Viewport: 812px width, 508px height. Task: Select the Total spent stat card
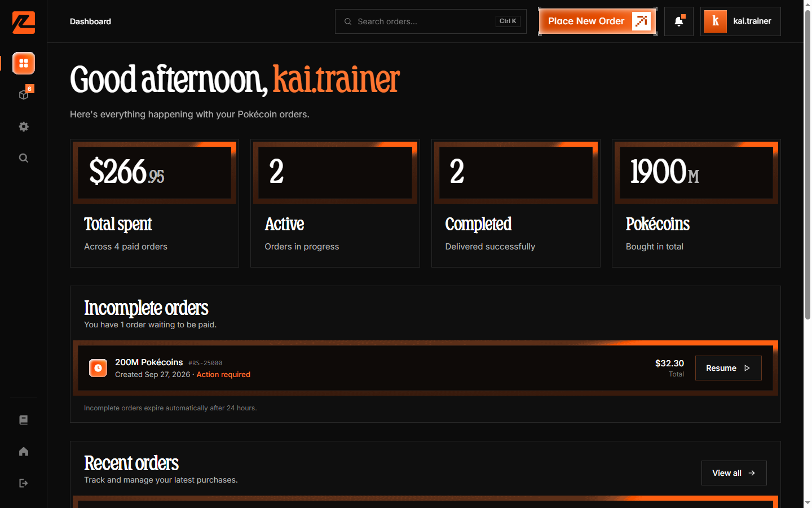click(155, 203)
